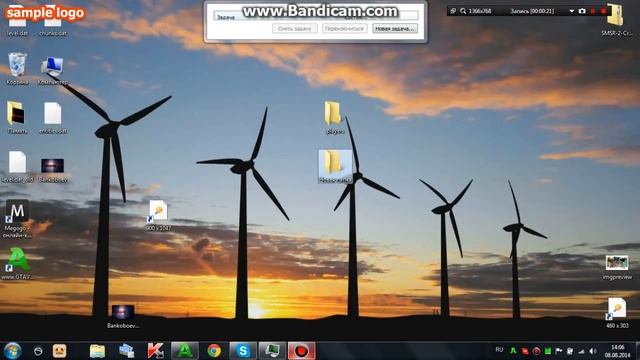Screen dimensions: 640x360
Task: Stop the Bandicam recording with the red square
Action: point(603,11)
